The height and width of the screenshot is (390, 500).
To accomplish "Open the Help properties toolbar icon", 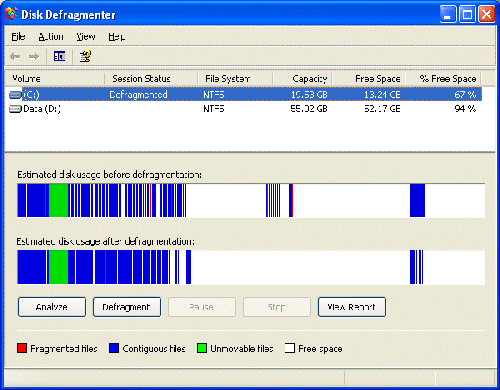I will pos(86,56).
